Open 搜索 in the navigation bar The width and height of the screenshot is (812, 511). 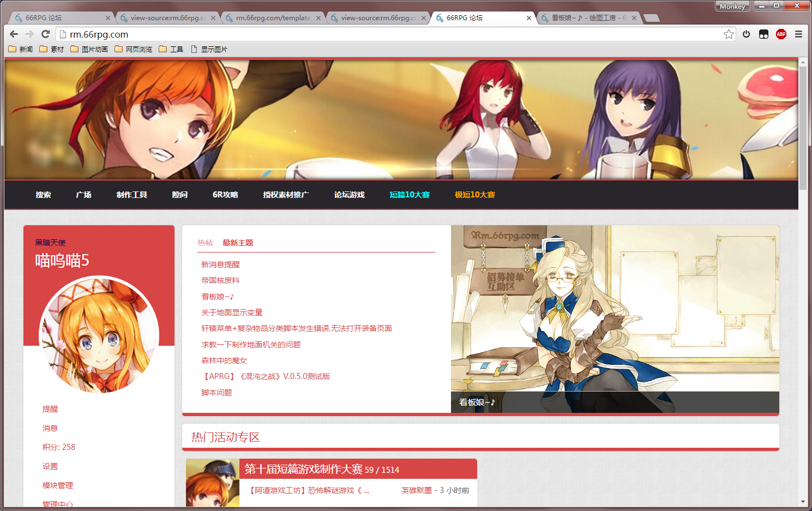point(43,195)
